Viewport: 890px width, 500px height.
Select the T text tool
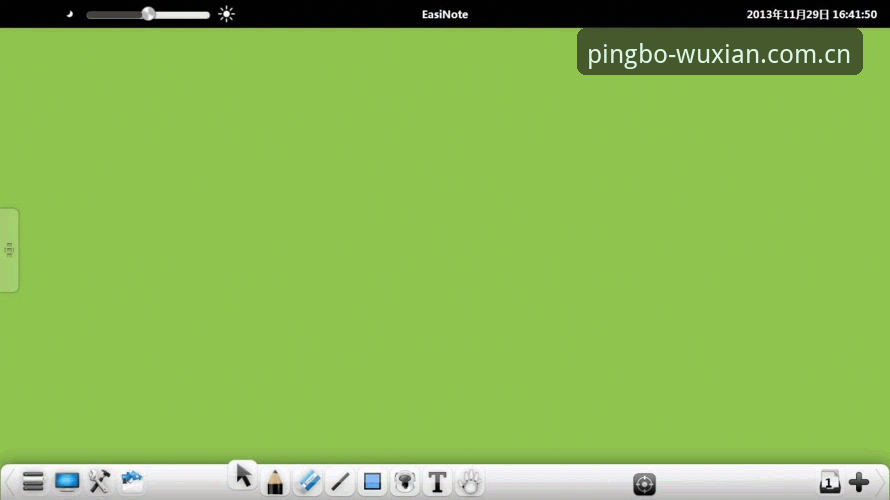pos(437,482)
